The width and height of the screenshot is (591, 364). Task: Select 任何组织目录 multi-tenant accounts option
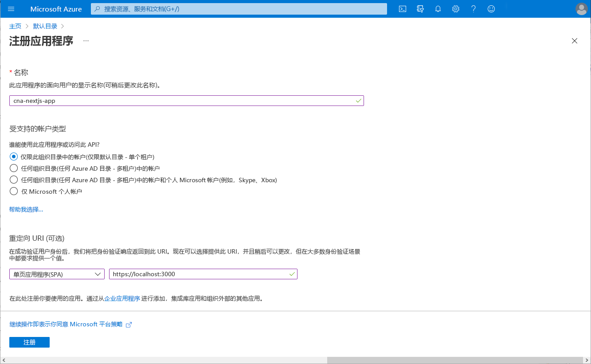(14, 168)
